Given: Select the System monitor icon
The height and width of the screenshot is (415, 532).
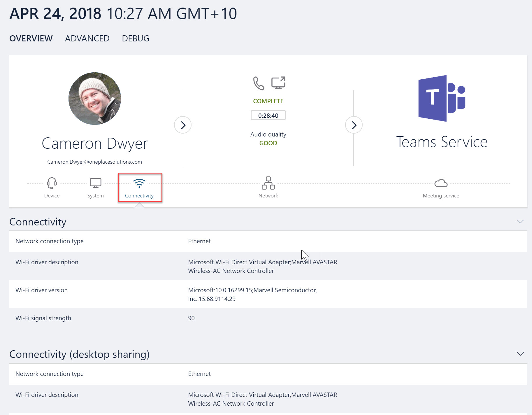Looking at the screenshot, I should pyautogui.click(x=95, y=183).
